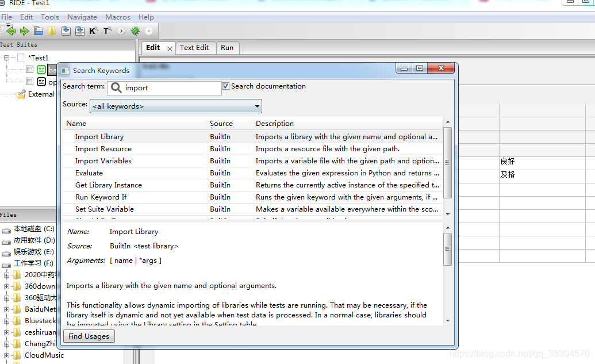Sort results by Source column header

229,124
